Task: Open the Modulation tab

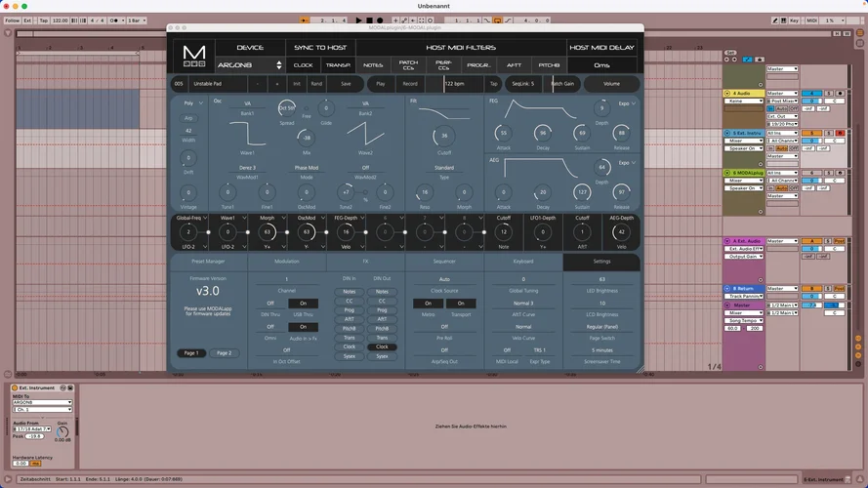Action: [287, 262]
